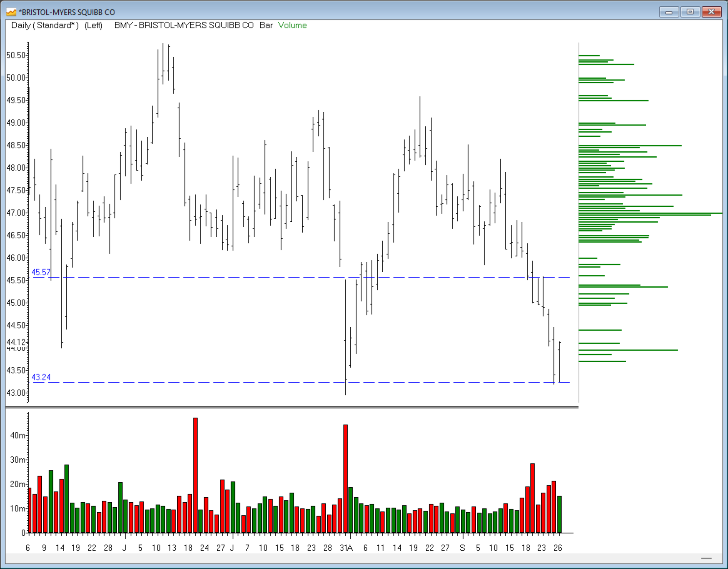Click the tall red volume bar at 31A
Screen dimensions: 728x569
point(345,479)
